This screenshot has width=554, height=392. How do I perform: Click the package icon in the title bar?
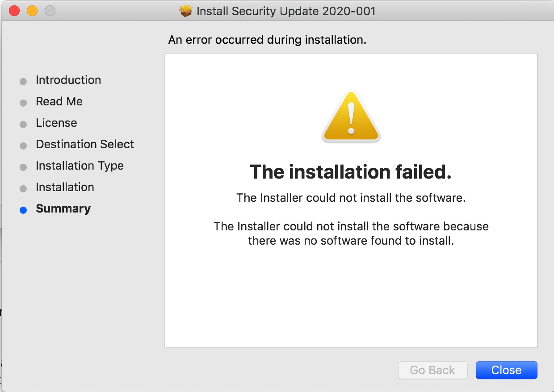pos(185,11)
